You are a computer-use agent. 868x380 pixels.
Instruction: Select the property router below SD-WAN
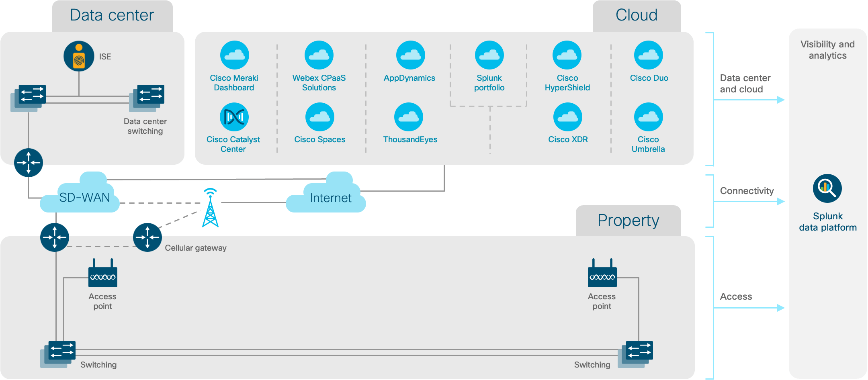pyautogui.click(x=55, y=237)
